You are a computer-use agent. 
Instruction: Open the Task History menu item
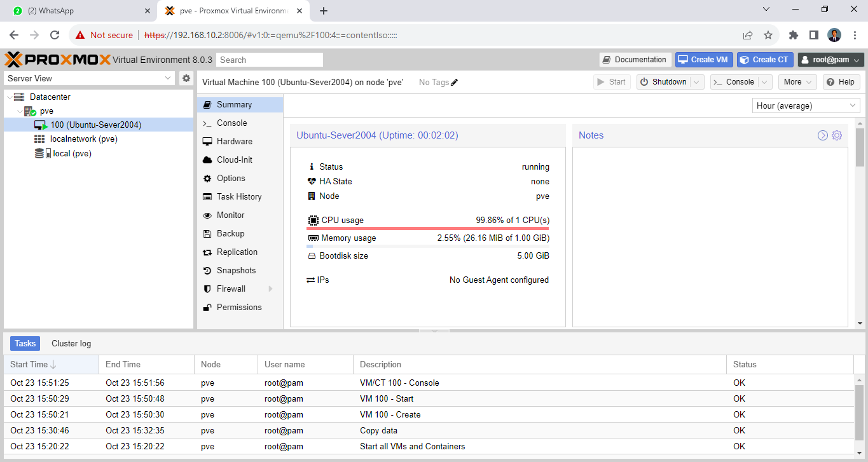point(240,197)
